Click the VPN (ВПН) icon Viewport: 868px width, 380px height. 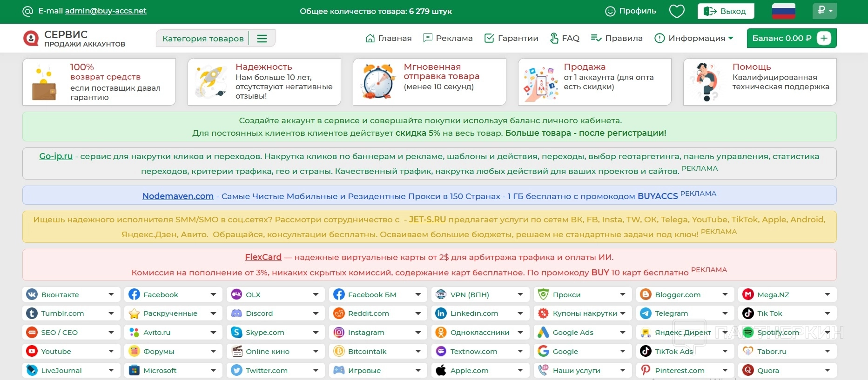pos(441,294)
